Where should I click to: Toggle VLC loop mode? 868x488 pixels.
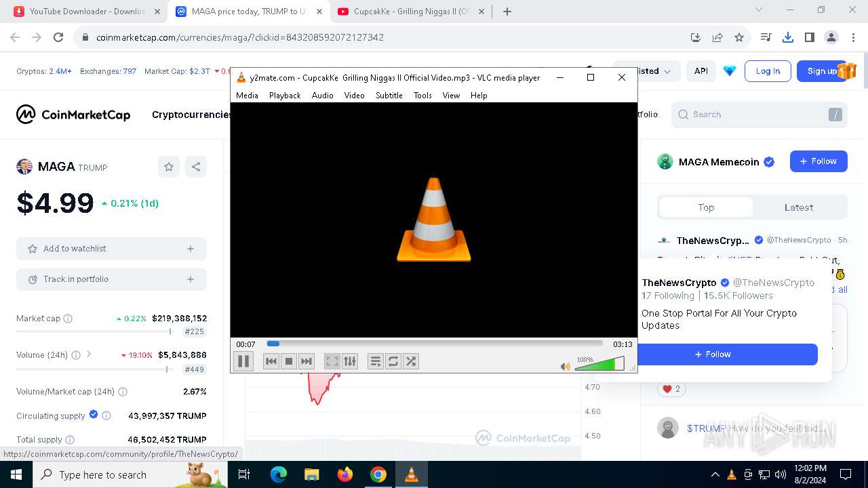point(393,361)
